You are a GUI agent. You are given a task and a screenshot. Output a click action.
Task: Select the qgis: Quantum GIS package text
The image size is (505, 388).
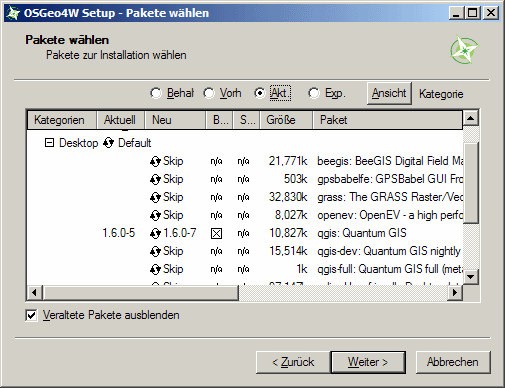[362, 233]
